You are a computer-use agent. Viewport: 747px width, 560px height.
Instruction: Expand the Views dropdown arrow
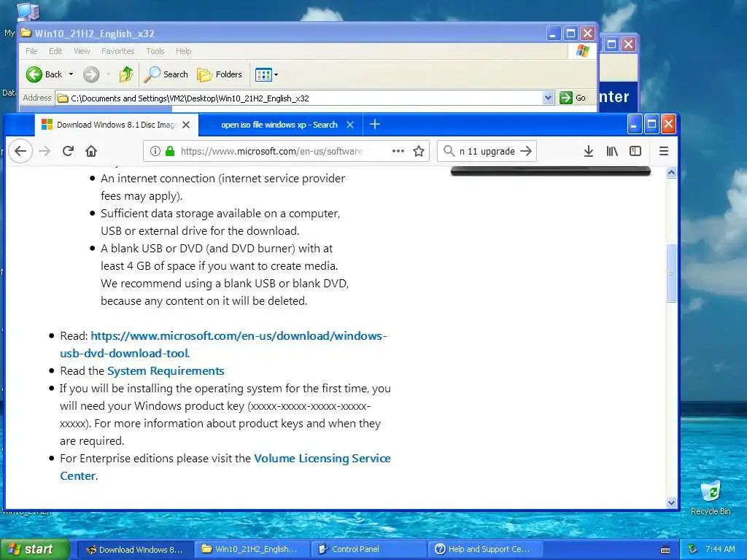tap(276, 75)
